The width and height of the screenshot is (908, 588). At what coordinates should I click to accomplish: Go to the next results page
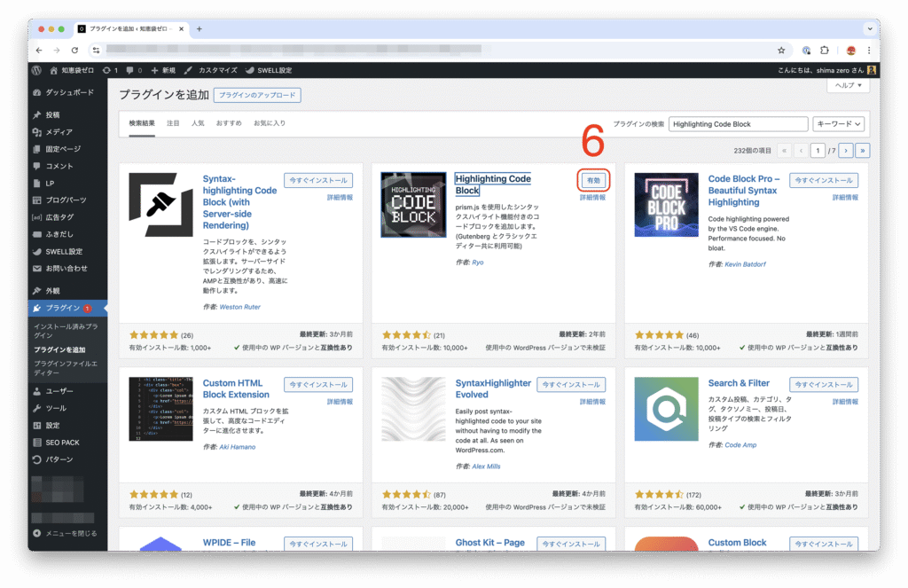click(846, 151)
